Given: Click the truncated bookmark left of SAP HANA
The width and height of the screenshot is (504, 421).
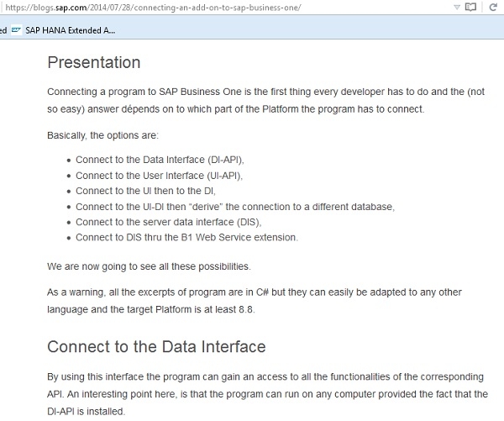Looking at the screenshot, I should pyautogui.click(x=3, y=30).
